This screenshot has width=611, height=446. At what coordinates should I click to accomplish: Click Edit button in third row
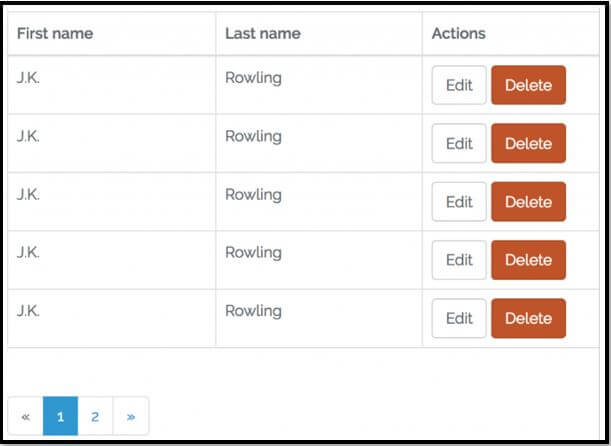pos(459,202)
